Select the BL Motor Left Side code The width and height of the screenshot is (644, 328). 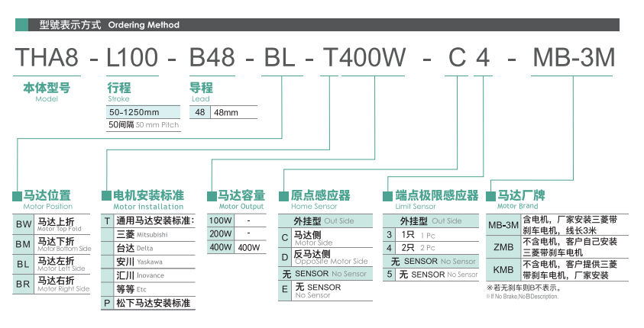pyautogui.click(x=24, y=265)
